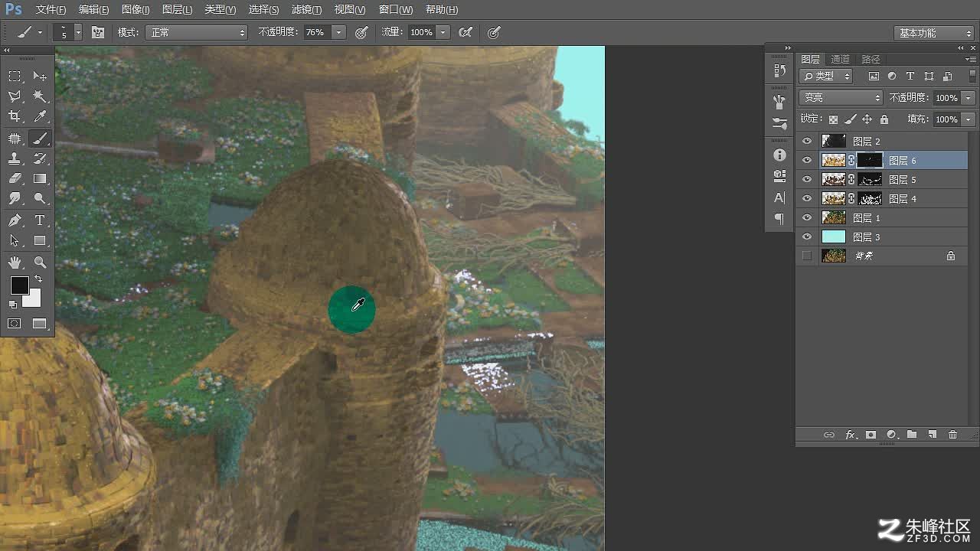Select the Smudge tool
980x551 pixels.
pyautogui.click(x=15, y=198)
